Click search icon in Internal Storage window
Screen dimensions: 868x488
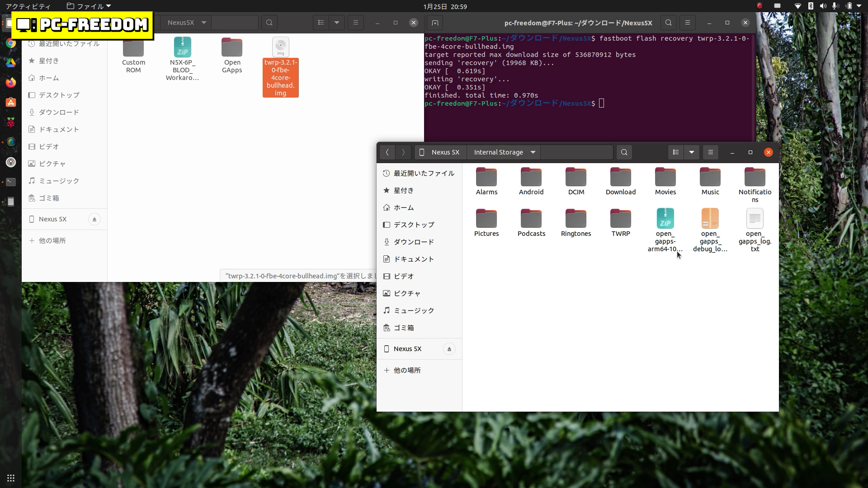624,152
